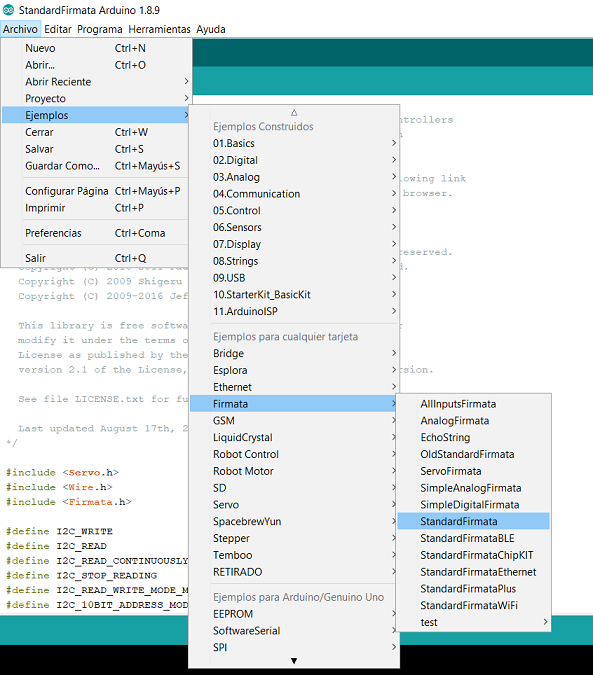Open the Editar menu
Viewport: 593px width, 675px height.
point(58,29)
